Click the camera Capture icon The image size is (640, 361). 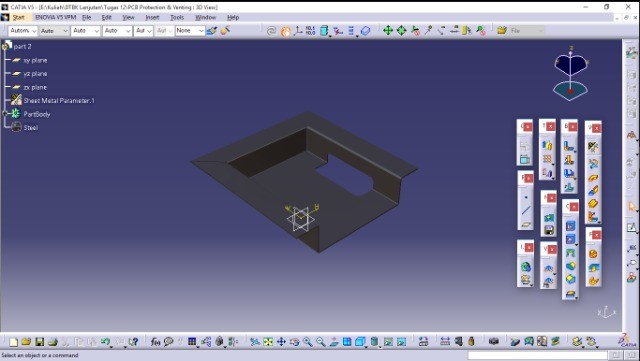coord(494,341)
